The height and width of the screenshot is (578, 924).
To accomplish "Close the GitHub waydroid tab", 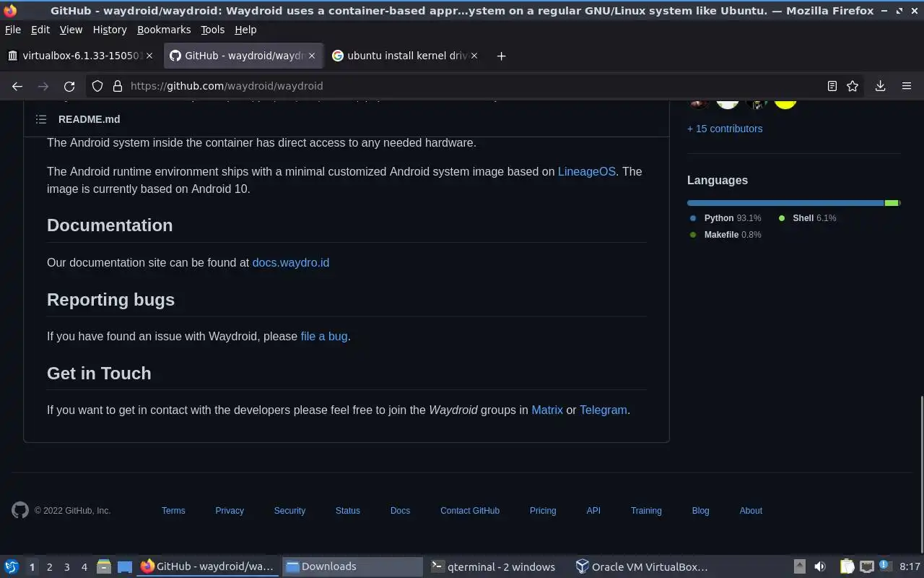I will (x=312, y=56).
